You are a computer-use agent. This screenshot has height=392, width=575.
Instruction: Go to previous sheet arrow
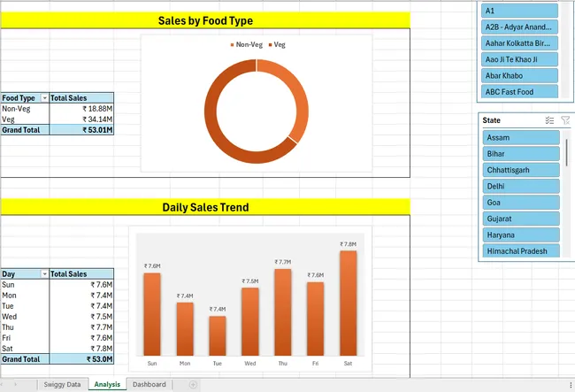[x=2, y=384]
